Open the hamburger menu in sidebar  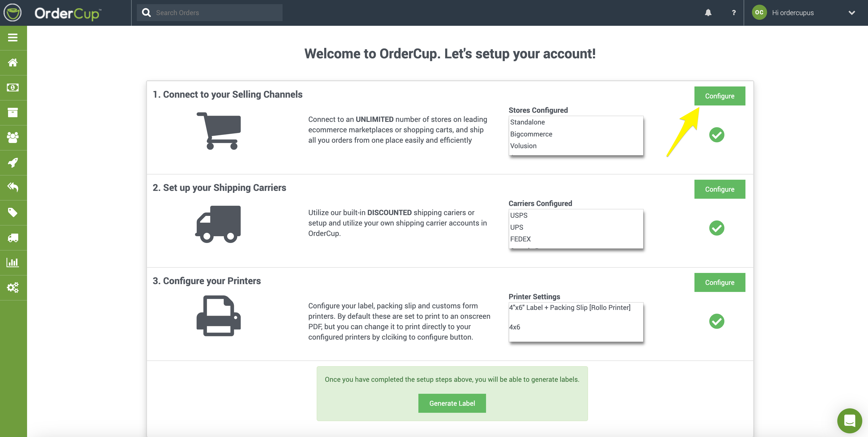click(13, 38)
